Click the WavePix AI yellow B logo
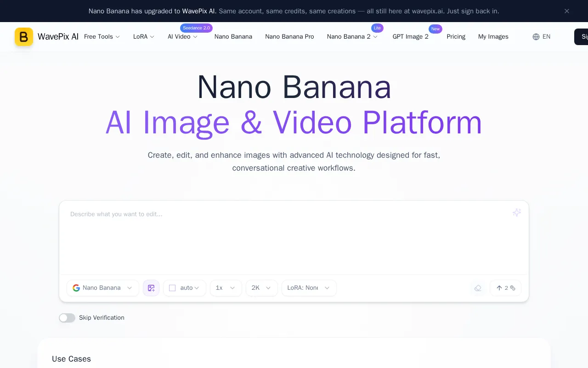 (24, 37)
